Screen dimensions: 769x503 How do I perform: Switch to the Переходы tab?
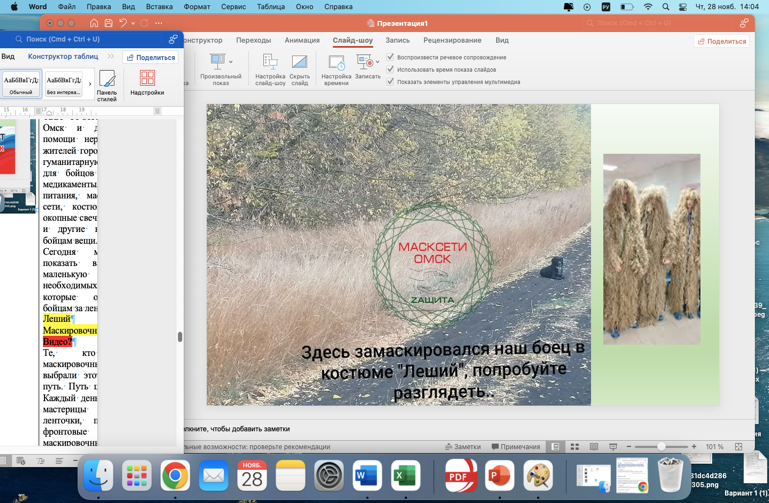[x=253, y=40]
